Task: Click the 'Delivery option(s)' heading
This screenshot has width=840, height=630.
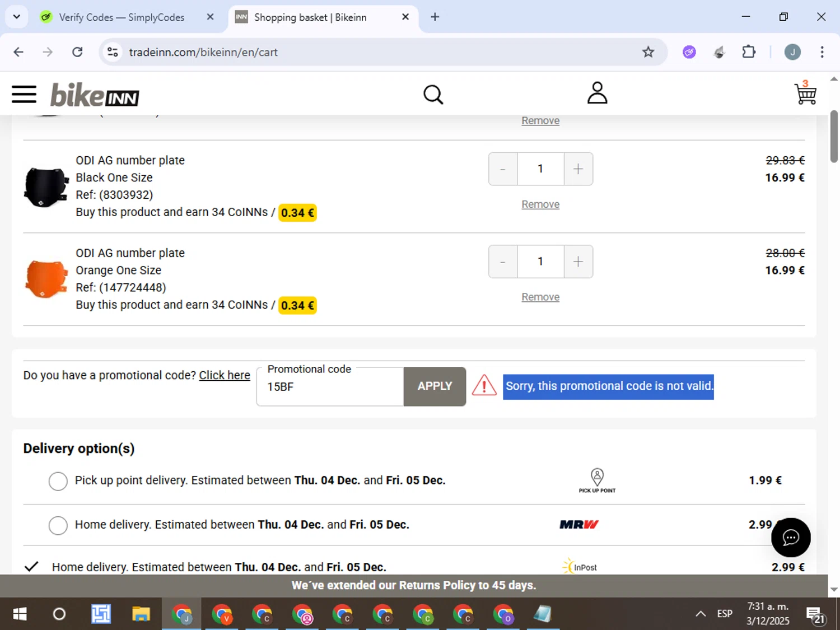Action: click(x=79, y=449)
